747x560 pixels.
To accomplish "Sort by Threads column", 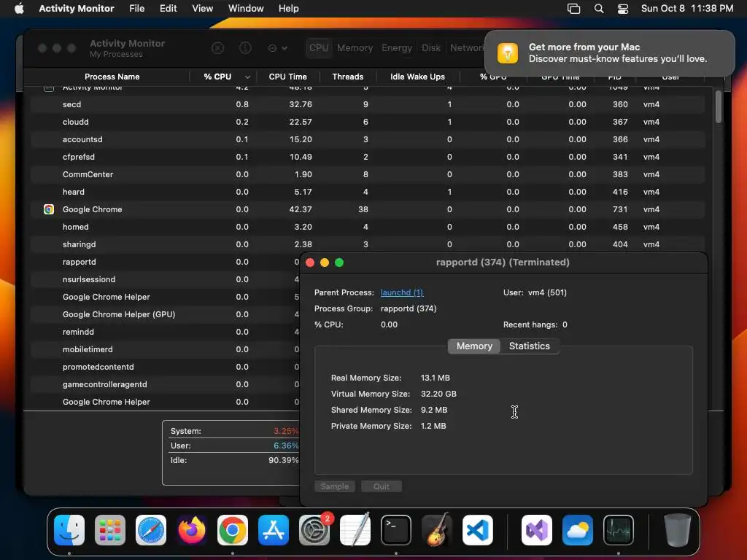I will point(348,77).
